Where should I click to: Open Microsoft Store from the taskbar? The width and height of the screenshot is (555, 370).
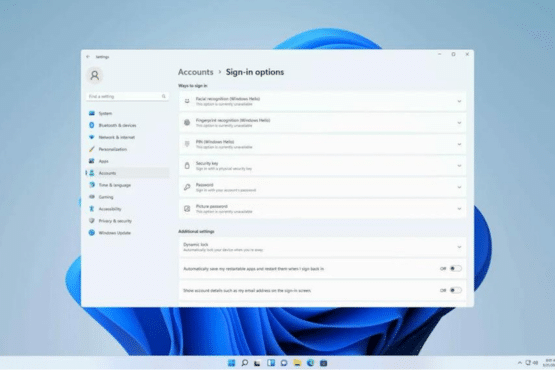tap(324, 363)
